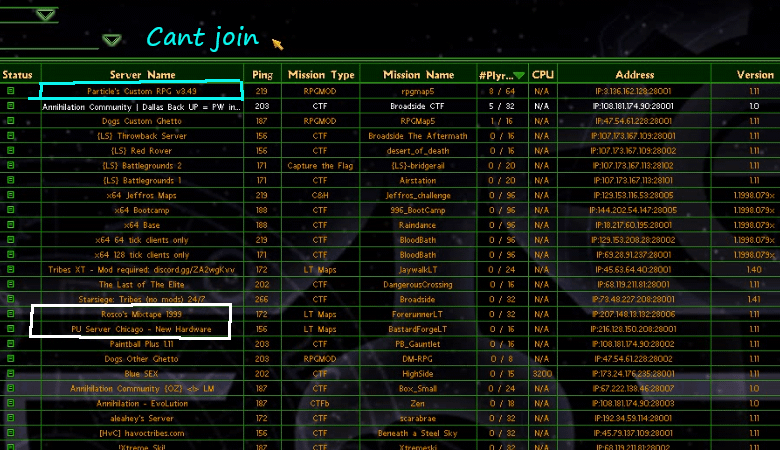Click status icon for aleahey's Server
780x450 pixels.
tap(10, 418)
